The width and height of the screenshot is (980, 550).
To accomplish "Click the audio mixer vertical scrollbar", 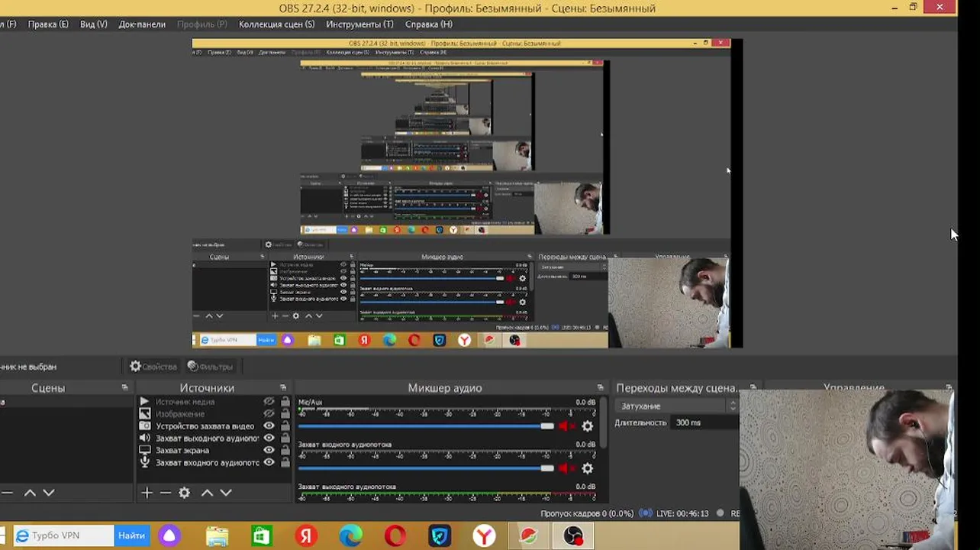I will pos(604,422).
